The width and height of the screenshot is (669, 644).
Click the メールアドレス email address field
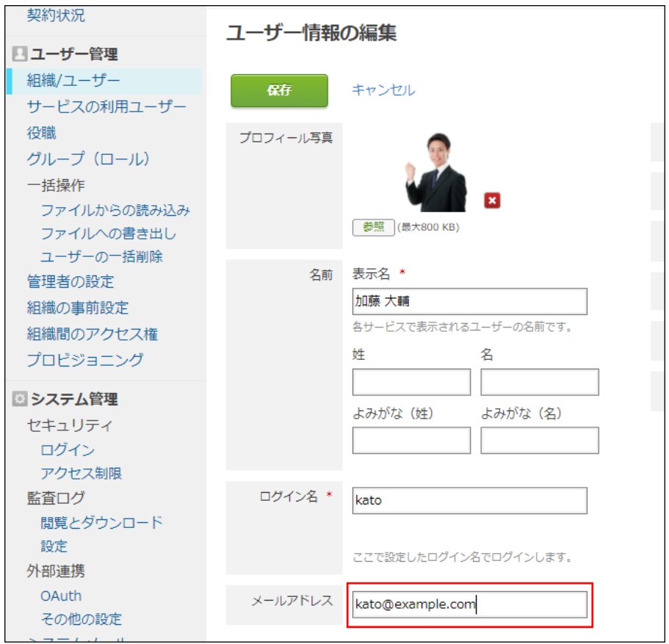(470, 604)
